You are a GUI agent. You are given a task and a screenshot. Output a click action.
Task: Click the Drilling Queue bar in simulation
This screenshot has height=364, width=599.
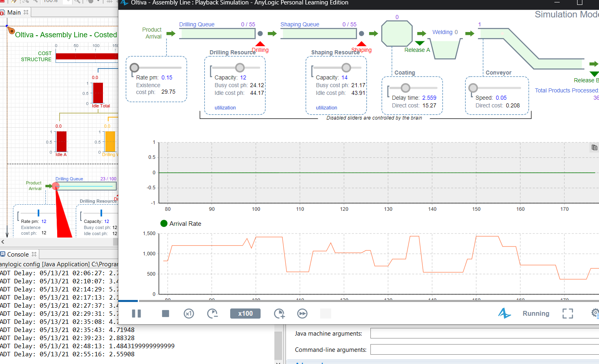217,33
